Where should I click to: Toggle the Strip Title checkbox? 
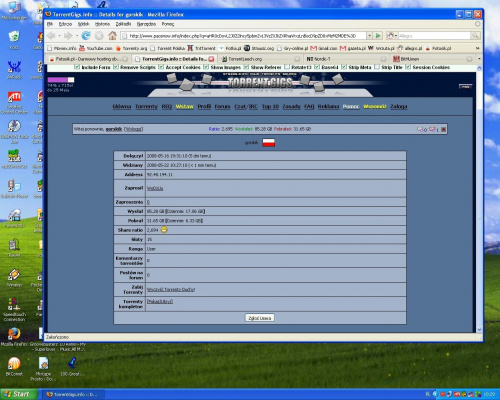coord(377,67)
